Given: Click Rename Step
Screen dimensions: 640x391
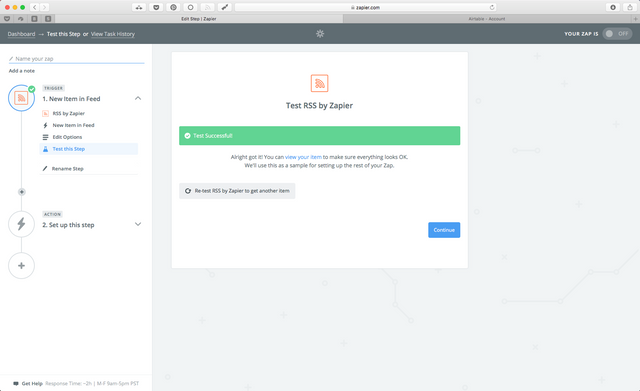Looking at the screenshot, I should [68, 169].
